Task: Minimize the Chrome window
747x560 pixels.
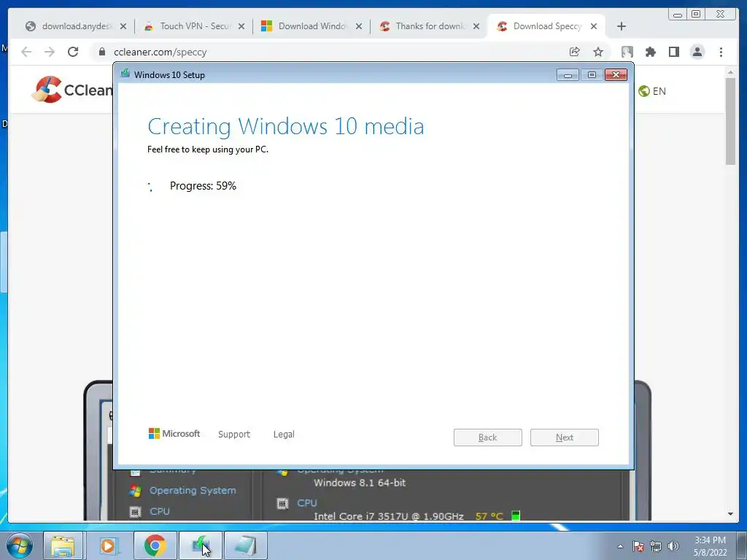Action: point(678,15)
